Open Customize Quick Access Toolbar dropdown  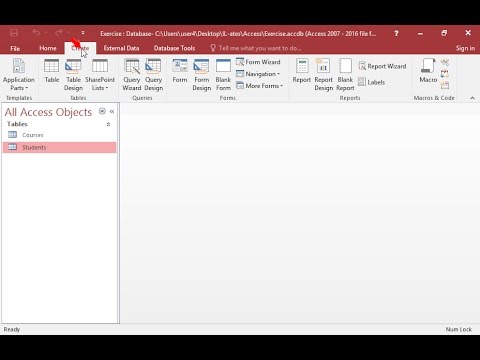click(x=83, y=33)
